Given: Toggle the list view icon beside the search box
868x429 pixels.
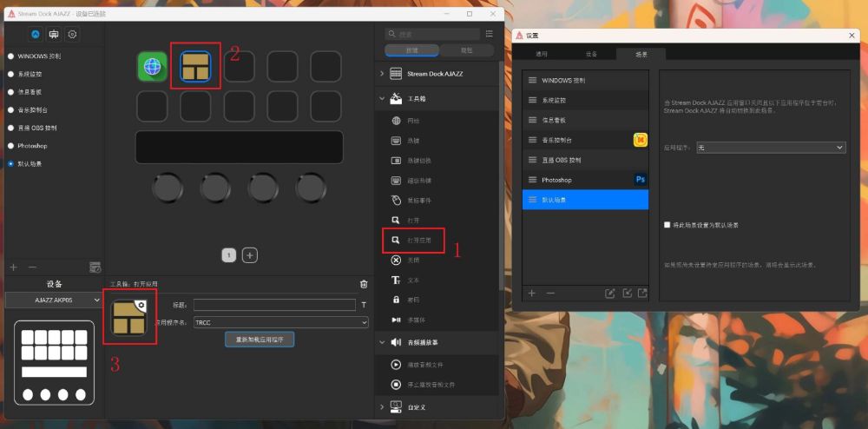Looking at the screenshot, I should pos(489,34).
